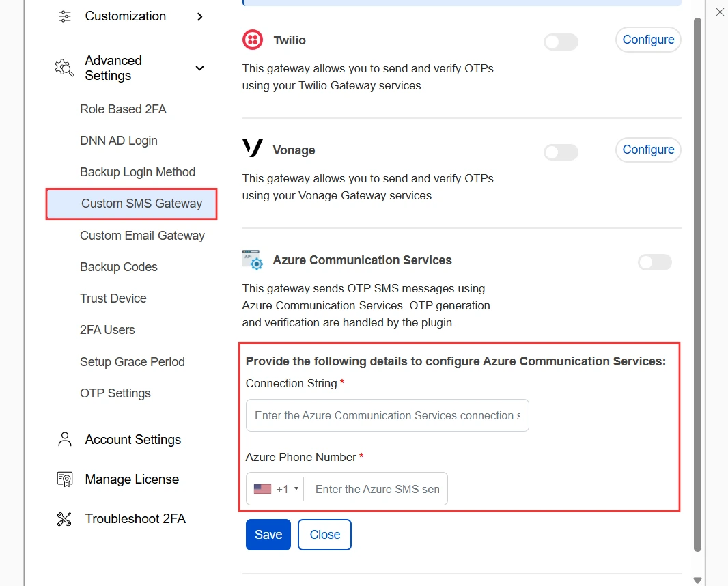This screenshot has height=586, width=728.
Task: Open Troubleshoot 2FA menu
Action: [135, 518]
